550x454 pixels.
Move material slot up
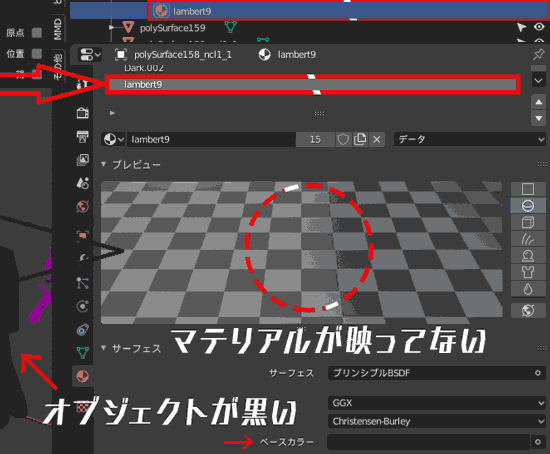point(538,102)
